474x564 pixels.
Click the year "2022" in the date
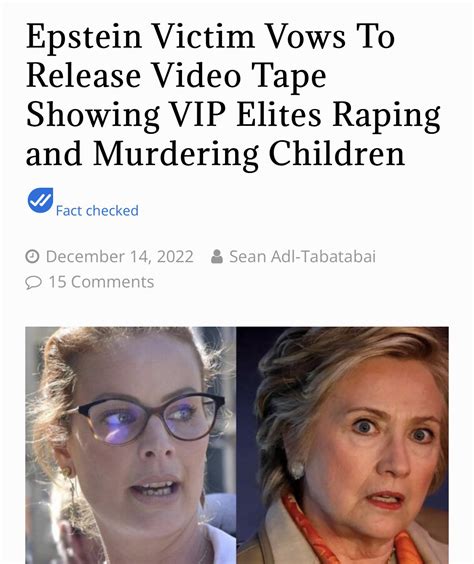[175, 256]
